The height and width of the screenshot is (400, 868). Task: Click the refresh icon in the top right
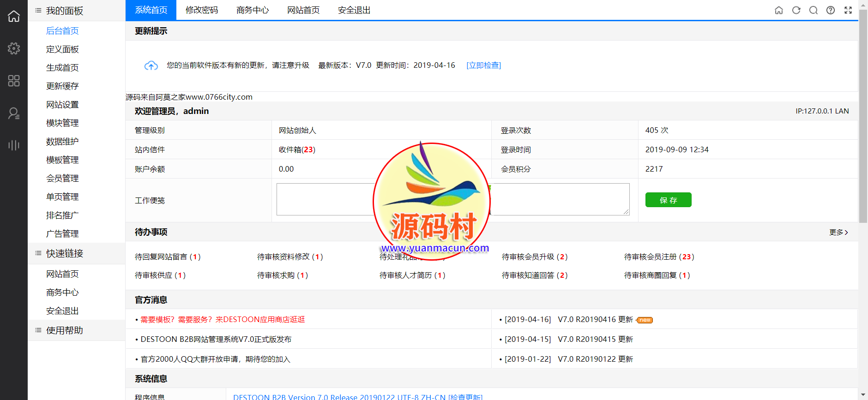click(796, 10)
